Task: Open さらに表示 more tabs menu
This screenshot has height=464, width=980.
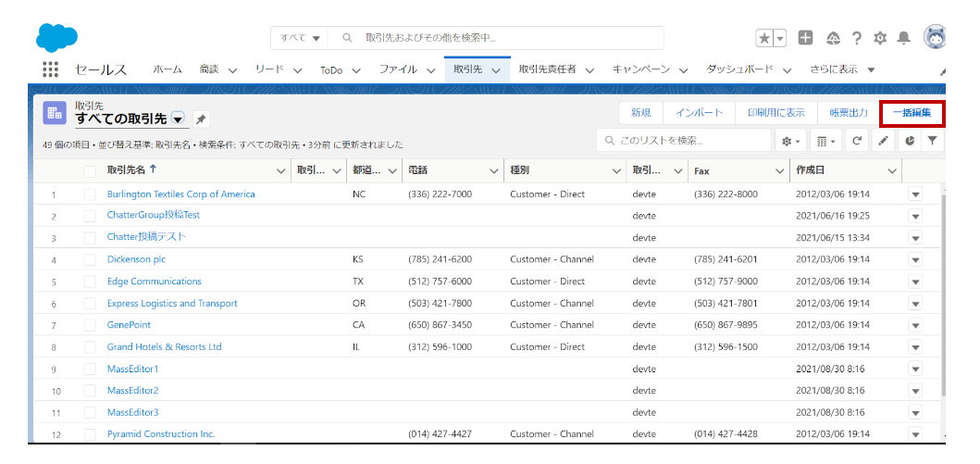Action: (x=842, y=69)
